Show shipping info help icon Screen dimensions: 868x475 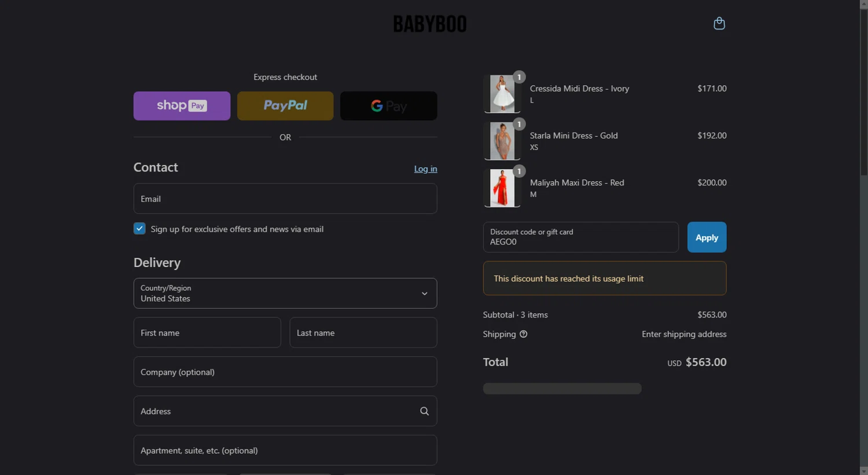pos(523,334)
